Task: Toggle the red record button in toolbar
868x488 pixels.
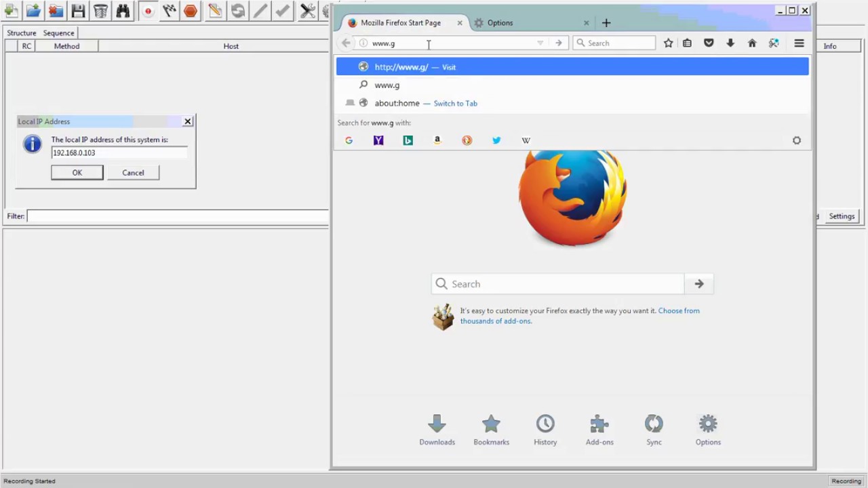Action: pyautogui.click(x=148, y=11)
